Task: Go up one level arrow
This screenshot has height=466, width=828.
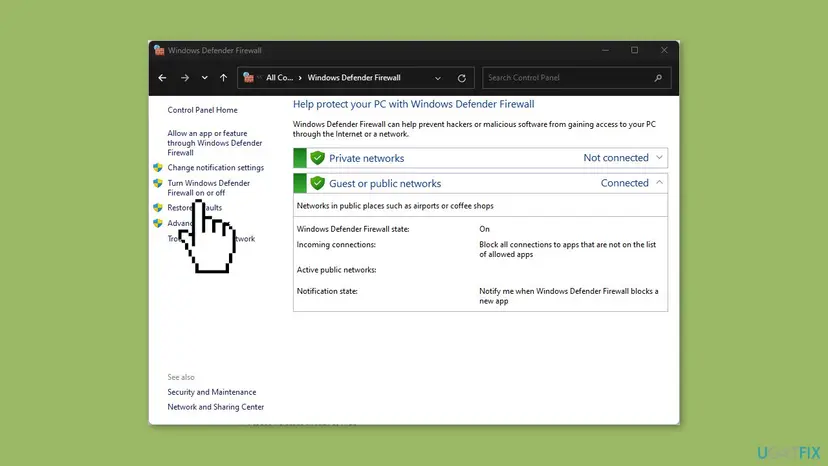Action: (x=223, y=78)
